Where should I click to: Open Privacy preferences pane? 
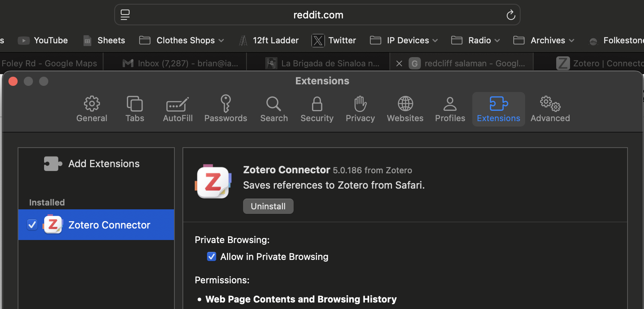(360, 109)
